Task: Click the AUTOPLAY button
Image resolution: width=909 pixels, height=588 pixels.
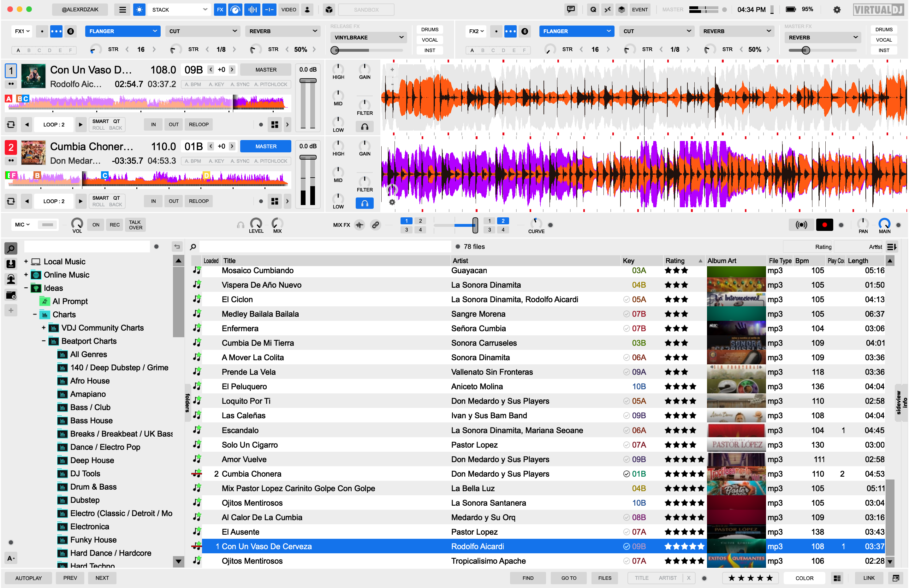Action: 28,578
